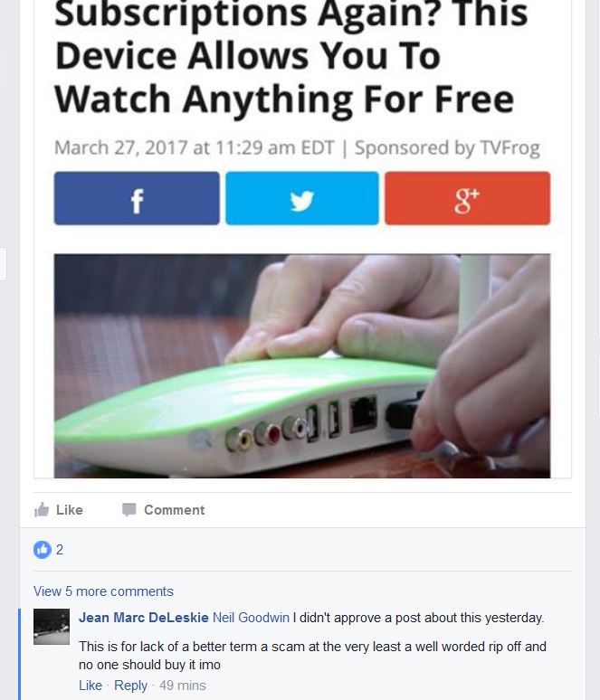This screenshot has height=700, width=600.
Task: Reply to Jean Marc DeLeskie's comment
Action: coord(130,686)
